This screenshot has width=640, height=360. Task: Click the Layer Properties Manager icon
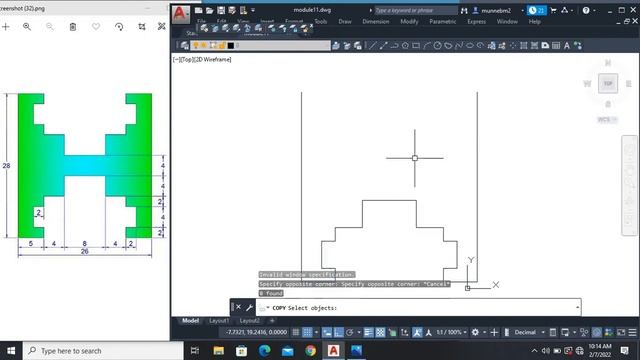click(184, 46)
